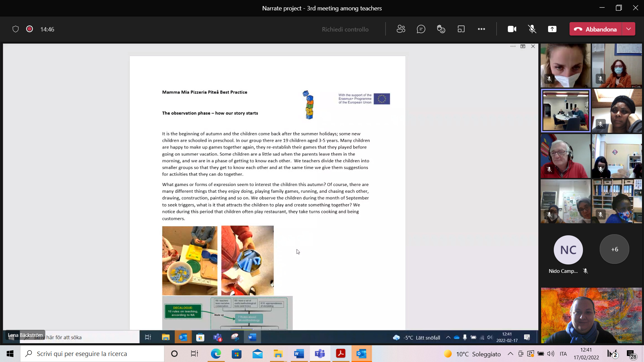Open the weather widget 10°C Soleggiato
644x362 pixels.
coord(472,354)
